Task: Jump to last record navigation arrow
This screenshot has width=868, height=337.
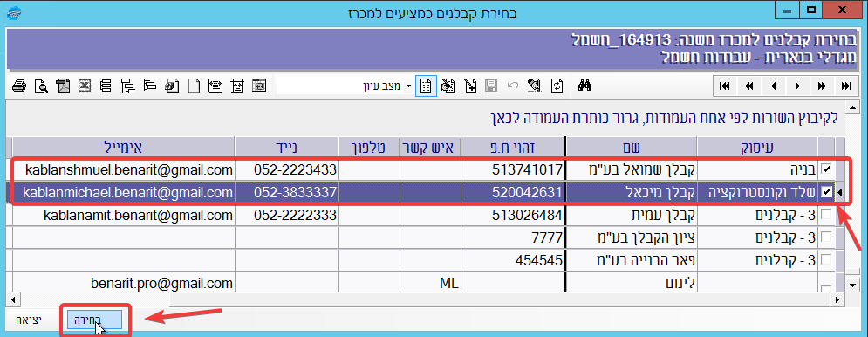Action: pos(846,86)
